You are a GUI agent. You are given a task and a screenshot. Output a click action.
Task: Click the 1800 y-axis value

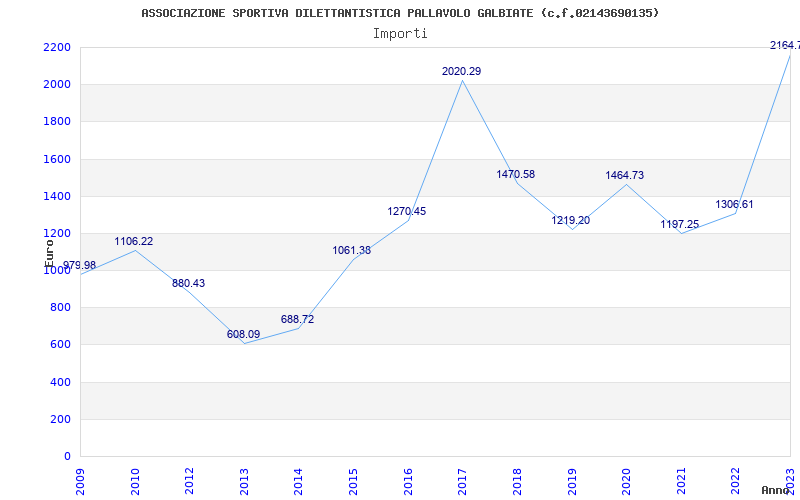point(57,122)
